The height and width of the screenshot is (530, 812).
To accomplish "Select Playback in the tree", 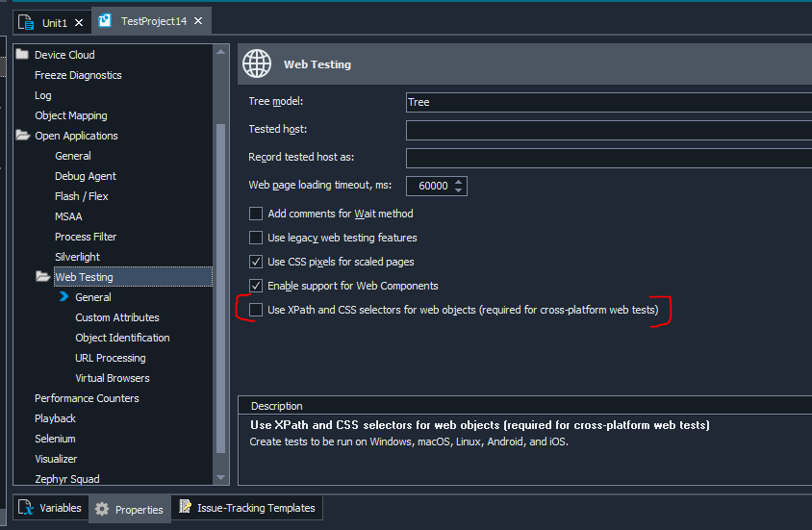I will (x=55, y=418).
